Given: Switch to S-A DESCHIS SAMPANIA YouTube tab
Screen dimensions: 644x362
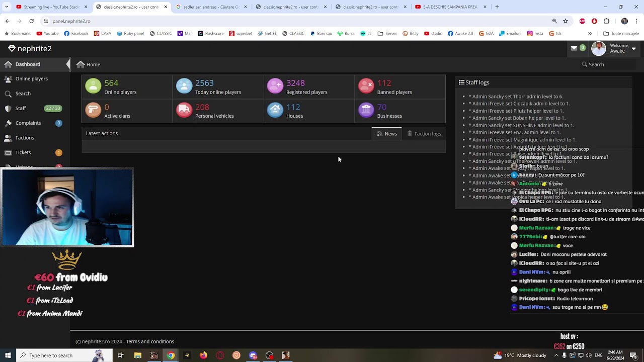Looking at the screenshot, I should 450,7.
